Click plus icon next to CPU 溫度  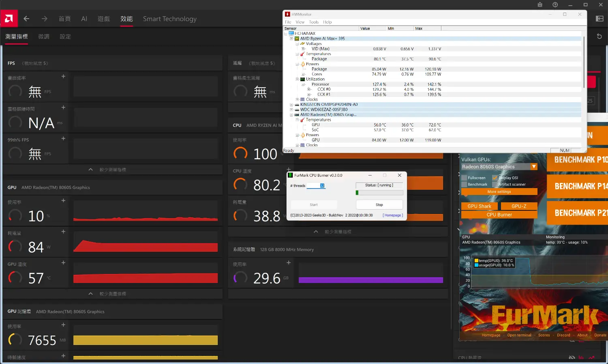[x=289, y=169]
